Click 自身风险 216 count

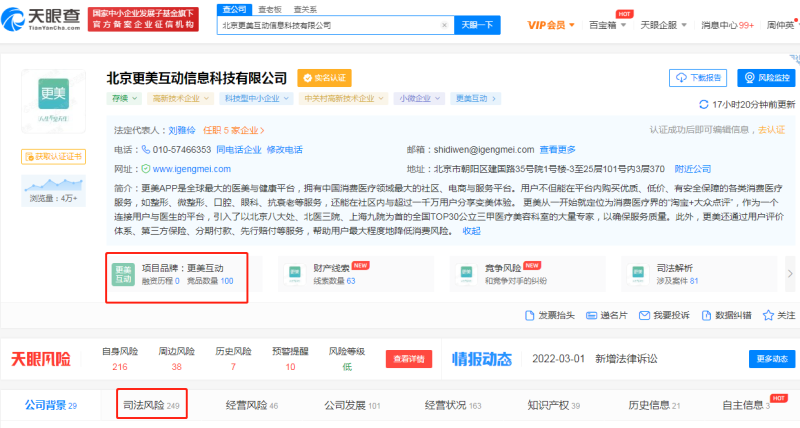click(120, 367)
